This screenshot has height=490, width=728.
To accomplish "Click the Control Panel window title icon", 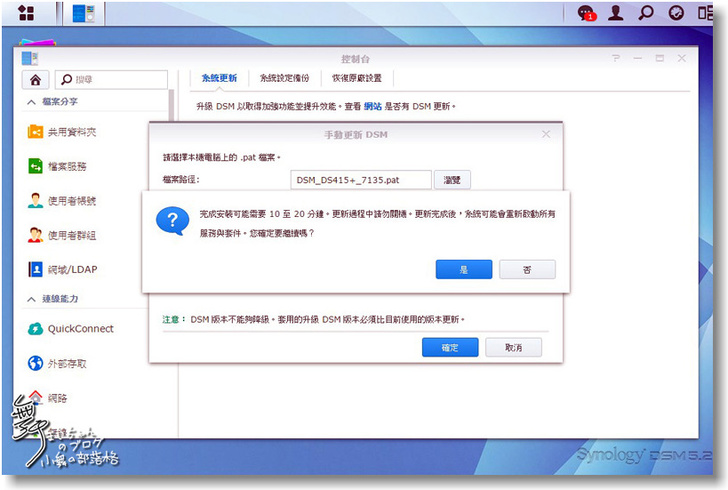I will click(x=30, y=59).
